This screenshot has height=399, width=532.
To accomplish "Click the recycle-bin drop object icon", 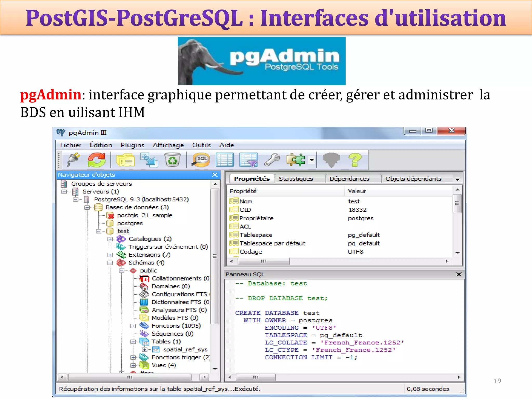I will coord(172,159).
